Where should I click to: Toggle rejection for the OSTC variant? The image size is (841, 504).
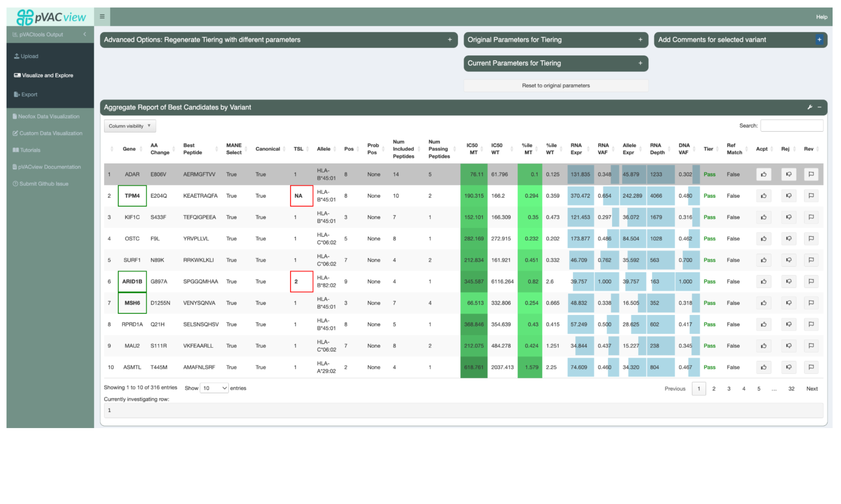(x=789, y=239)
